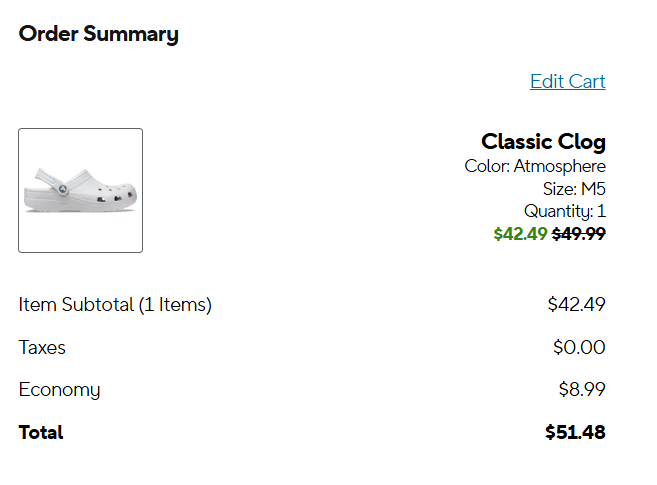This screenshot has width=657, height=485.
Task: Click the bold Total label
Action: pyautogui.click(x=41, y=433)
